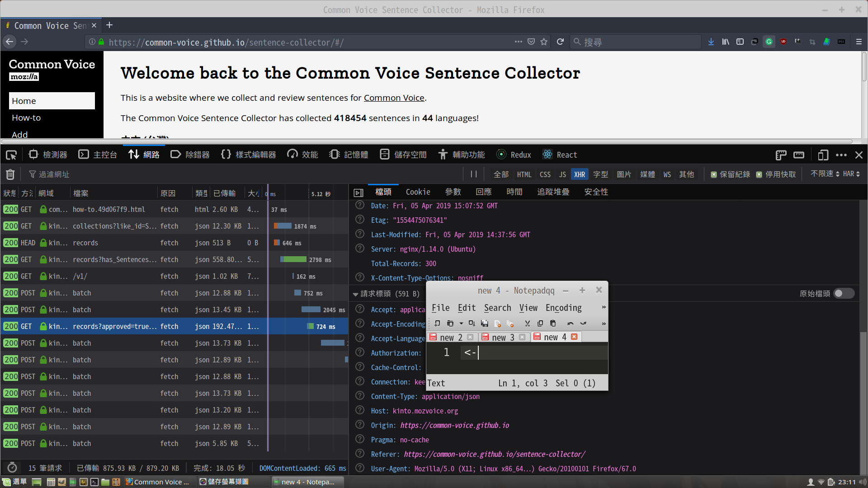The height and width of the screenshot is (488, 868).
Task: Expand Notepadqq toolbar overflow chevron
Action: [x=604, y=324]
